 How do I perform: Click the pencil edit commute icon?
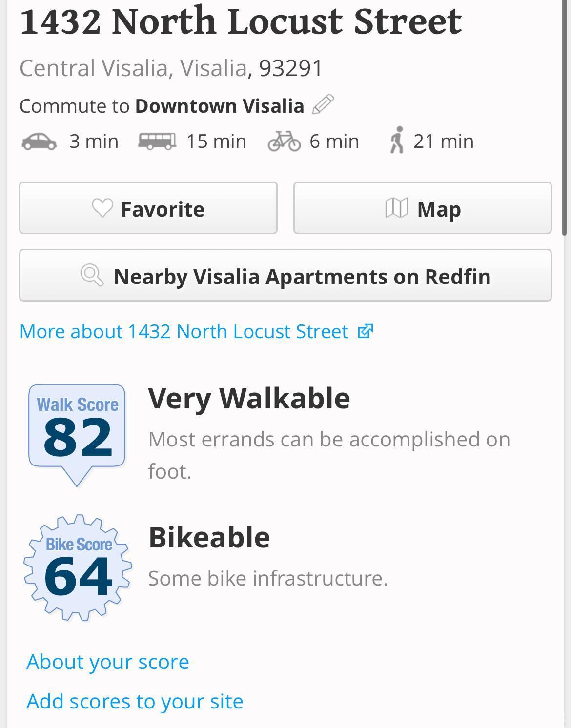click(x=323, y=104)
